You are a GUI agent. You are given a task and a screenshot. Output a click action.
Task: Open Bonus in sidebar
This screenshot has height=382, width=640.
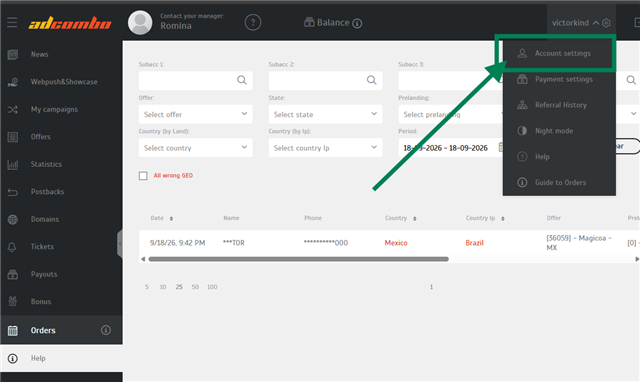click(41, 302)
